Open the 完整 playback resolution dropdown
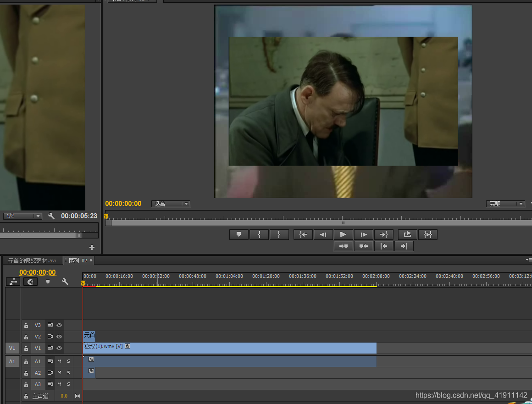Viewport: 532px width, 404px height. pos(505,204)
